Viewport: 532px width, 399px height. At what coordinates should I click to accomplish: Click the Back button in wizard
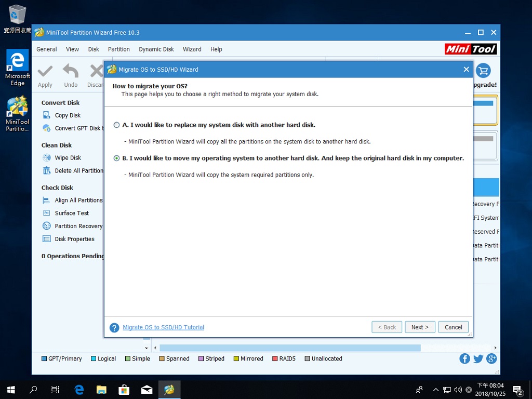387,327
